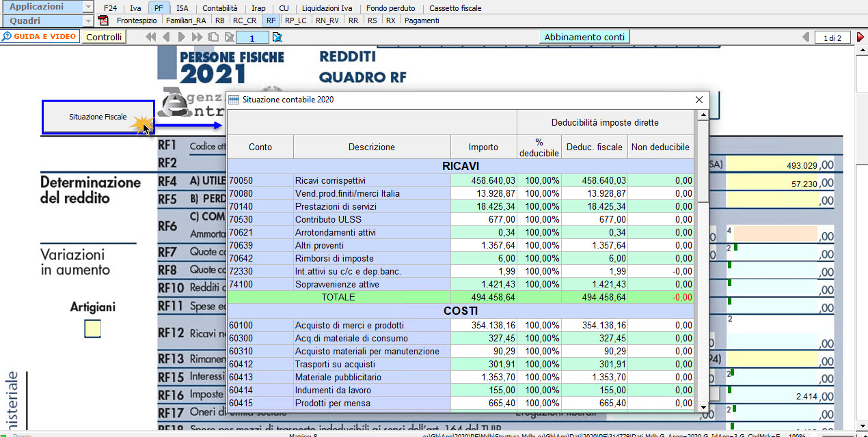Select the 'Sopravvenienze attive' row description
The height and width of the screenshot is (437, 868).
click(x=372, y=284)
